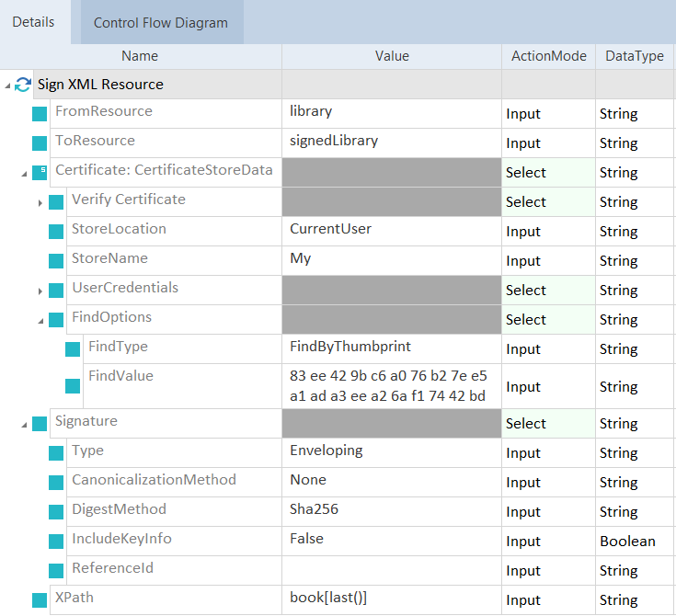Click the icon next to XPath

(40, 599)
